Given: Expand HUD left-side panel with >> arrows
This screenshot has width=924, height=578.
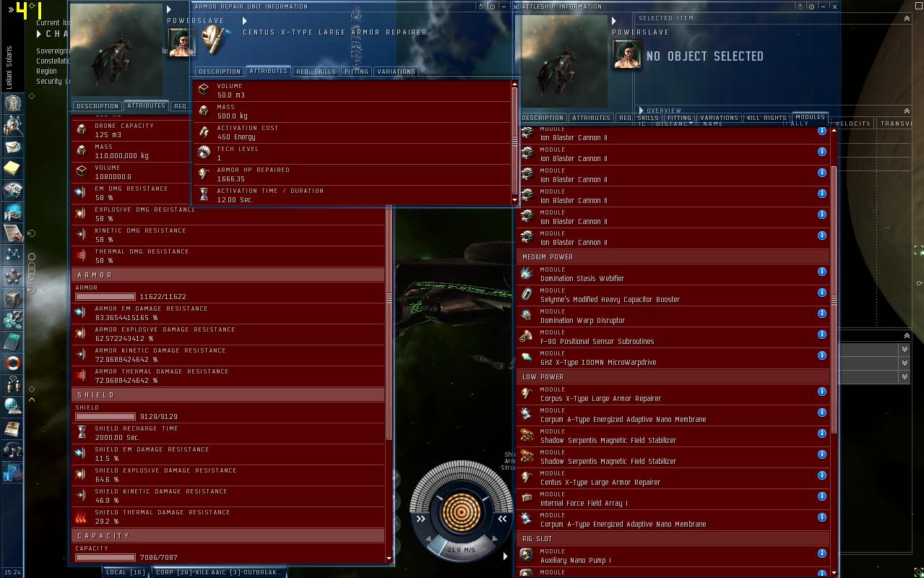Looking at the screenshot, I should [420, 519].
